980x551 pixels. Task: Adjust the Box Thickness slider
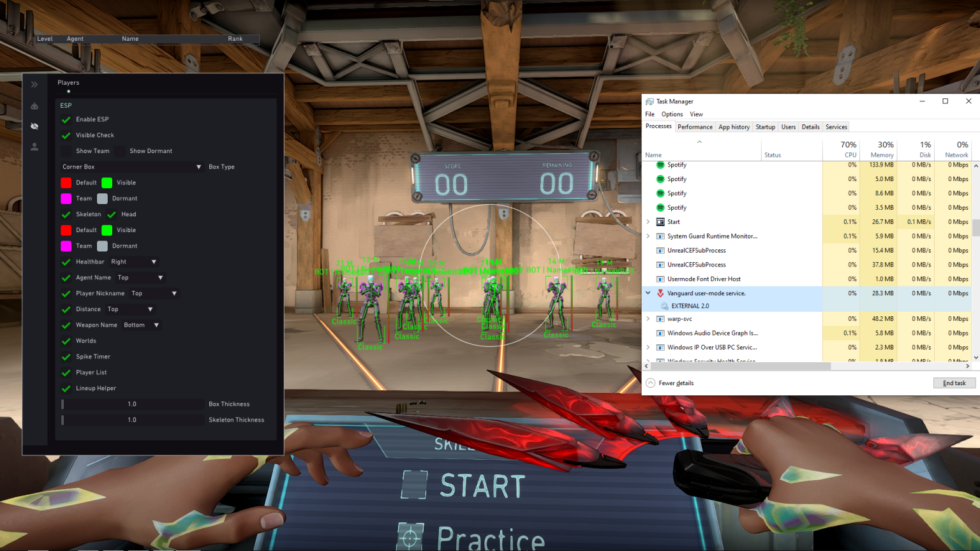pos(132,404)
